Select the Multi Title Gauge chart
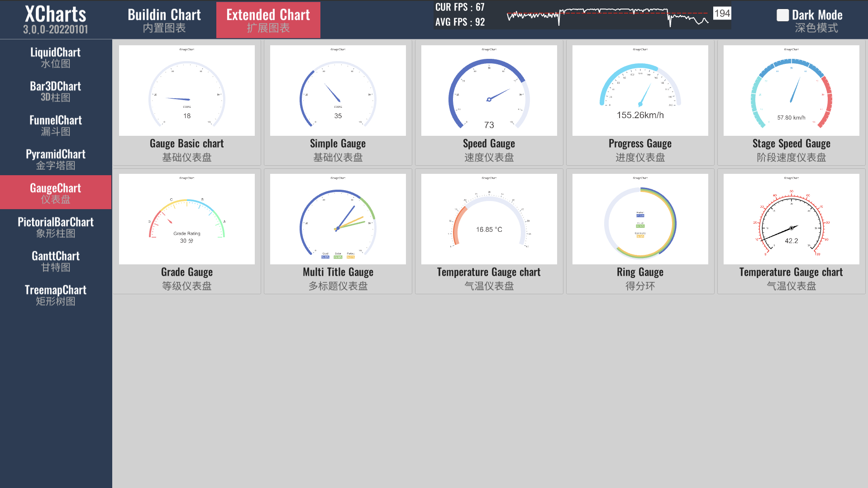This screenshot has width=868, height=488. (338, 231)
